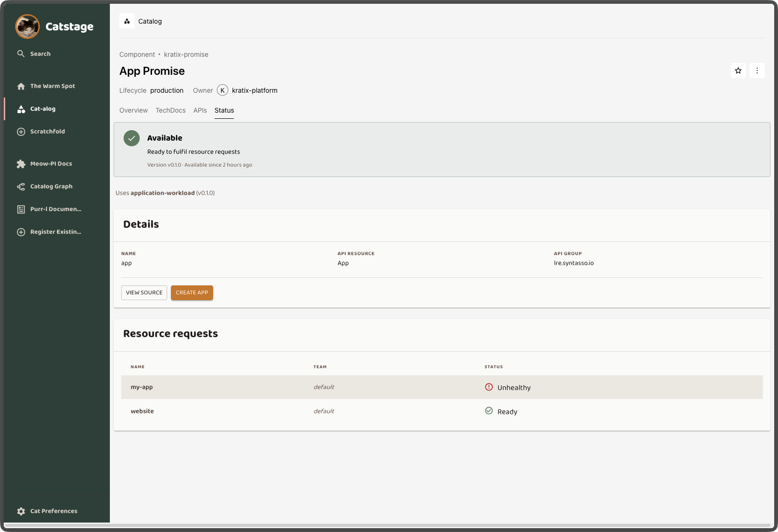Click the green Available checkmark icon
Screen dimensions: 778x532
[132, 138]
